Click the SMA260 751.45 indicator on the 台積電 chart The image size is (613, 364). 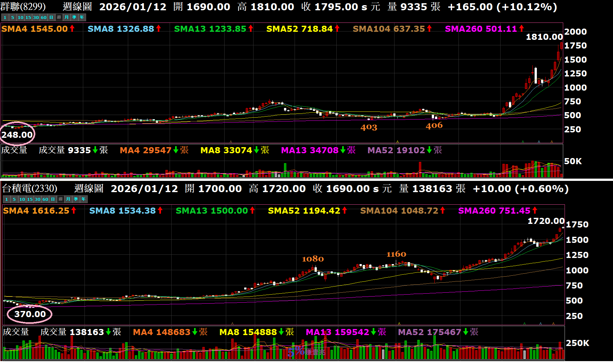pyautogui.click(x=494, y=211)
